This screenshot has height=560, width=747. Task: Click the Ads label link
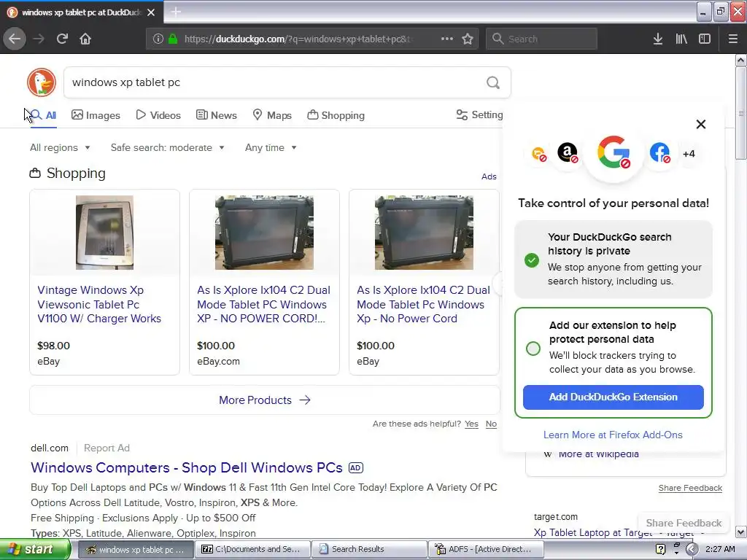pyautogui.click(x=489, y=176)
